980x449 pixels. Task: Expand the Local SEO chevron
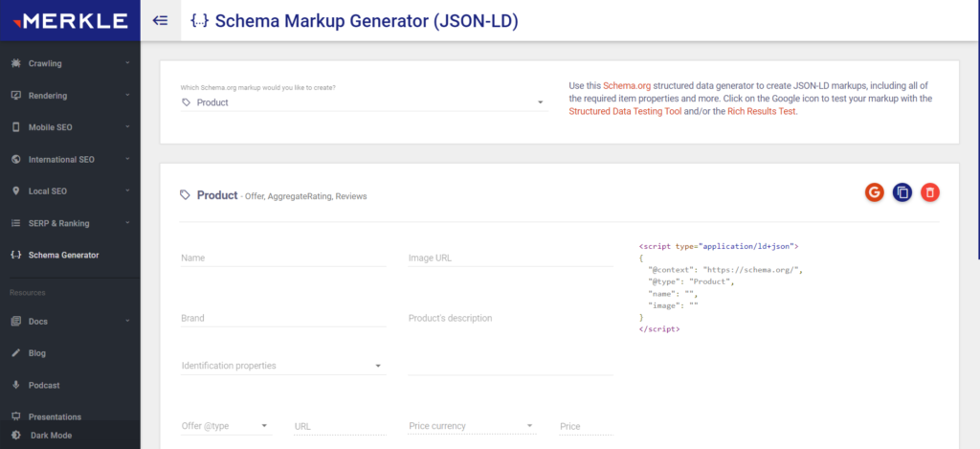point(127,191)
